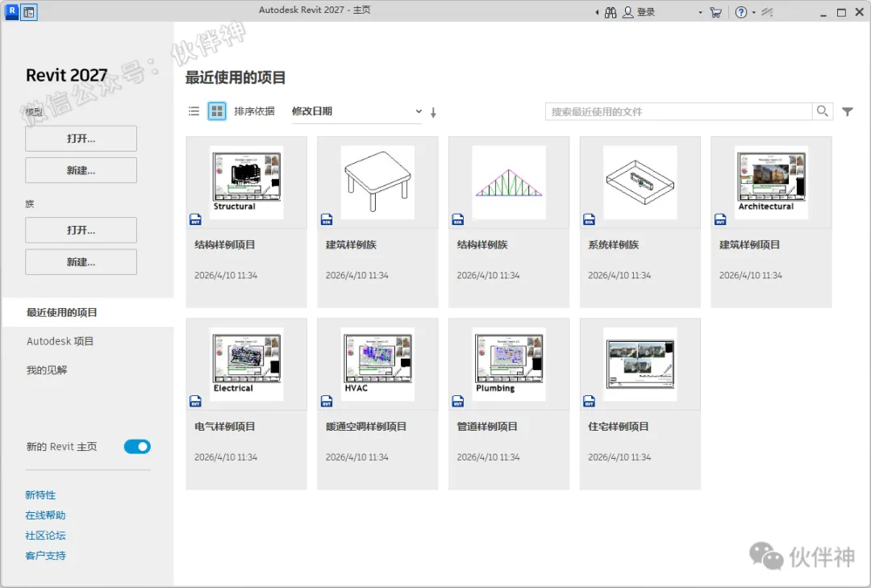Screen dimensions: 871x588
Task: Click the RFA icon on 系统样例族 card
Action: [589, 219]
